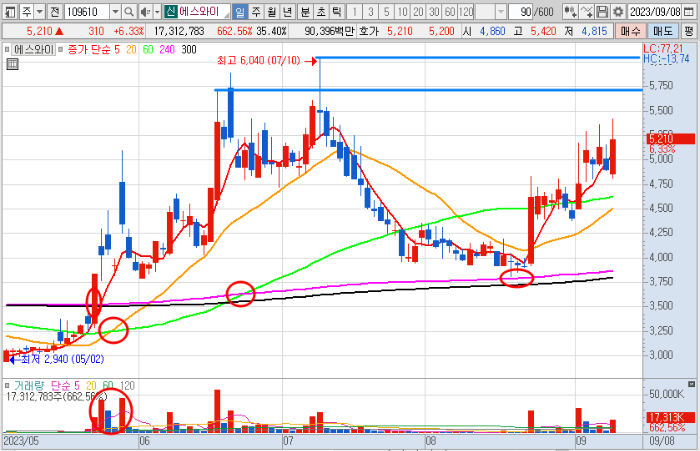Select the 1 interval button

pyautogui.click(x=354, y=11)
